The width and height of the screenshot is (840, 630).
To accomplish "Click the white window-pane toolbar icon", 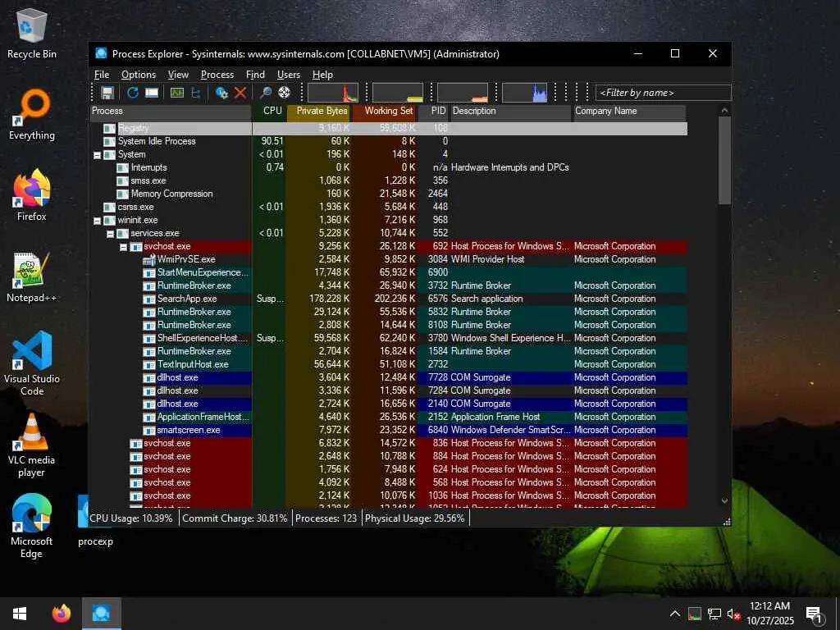I will pyautogui.click(x=152, y=93).
